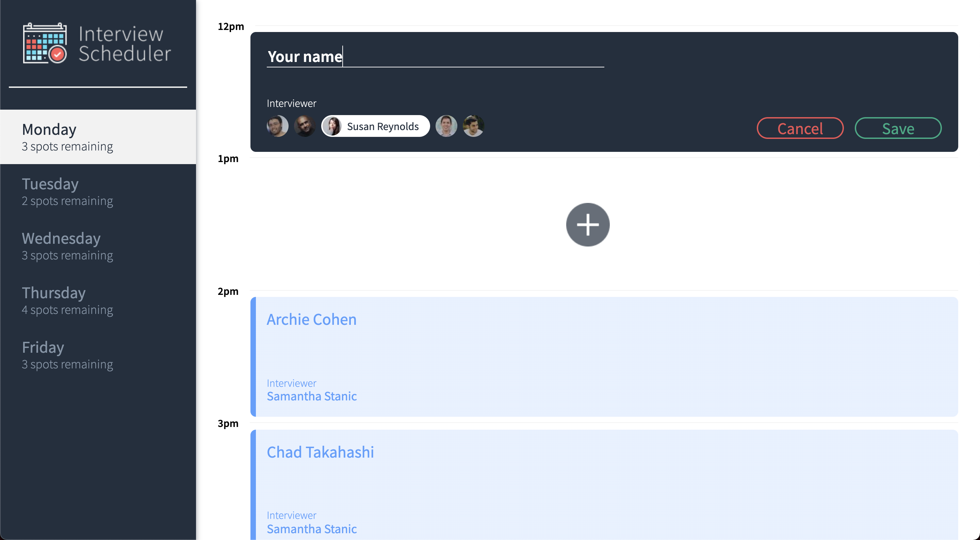Viewport: 980px width, 540px height.
Task: Switch to Tuesday with 2 spots remaining
Action: pyautogui.click(x=98, y=191)
